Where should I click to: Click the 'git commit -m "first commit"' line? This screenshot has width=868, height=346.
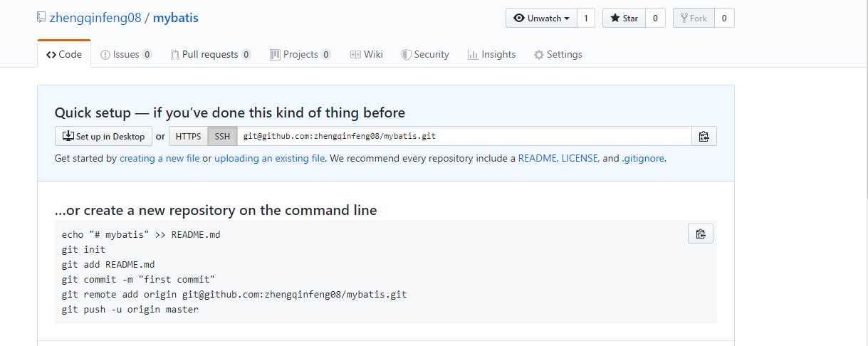pyautogui.click(x=138, y=280)
